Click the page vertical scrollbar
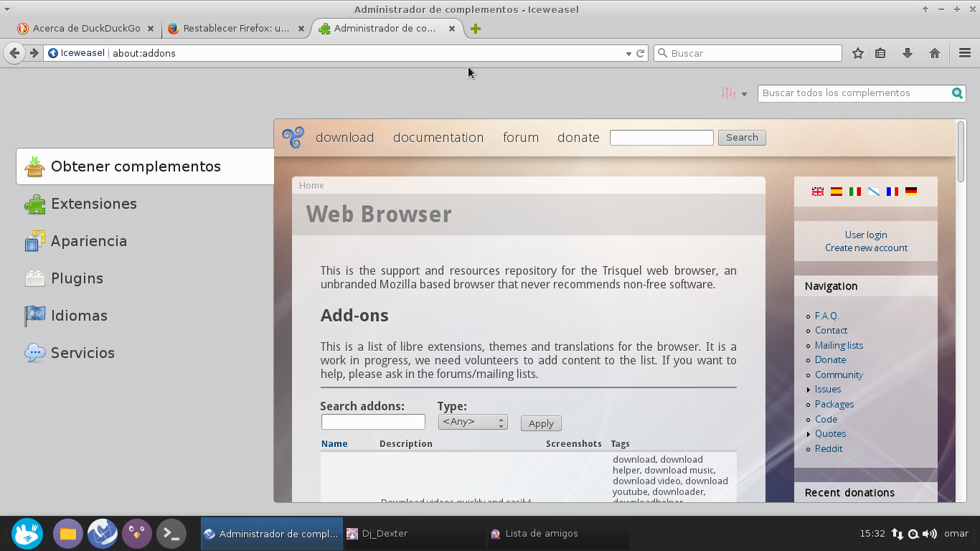Screen dimensions: 980x551 tap(961, 151)
